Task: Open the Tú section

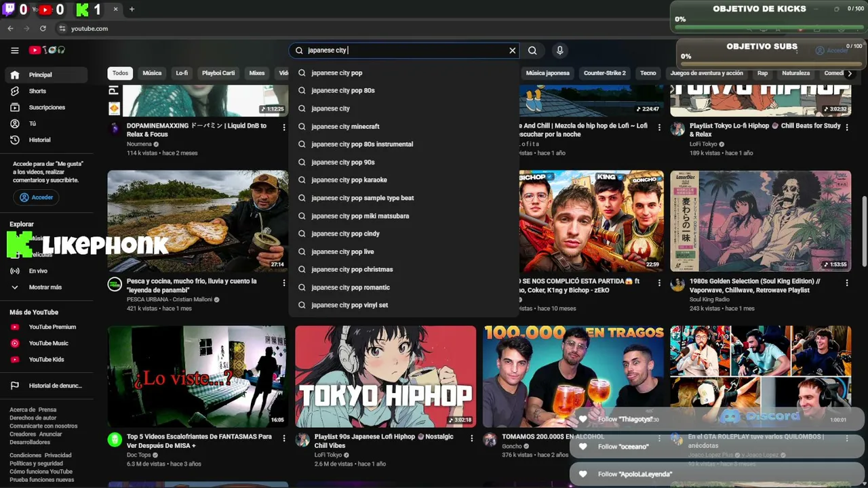Action: (x=46, y=123)
